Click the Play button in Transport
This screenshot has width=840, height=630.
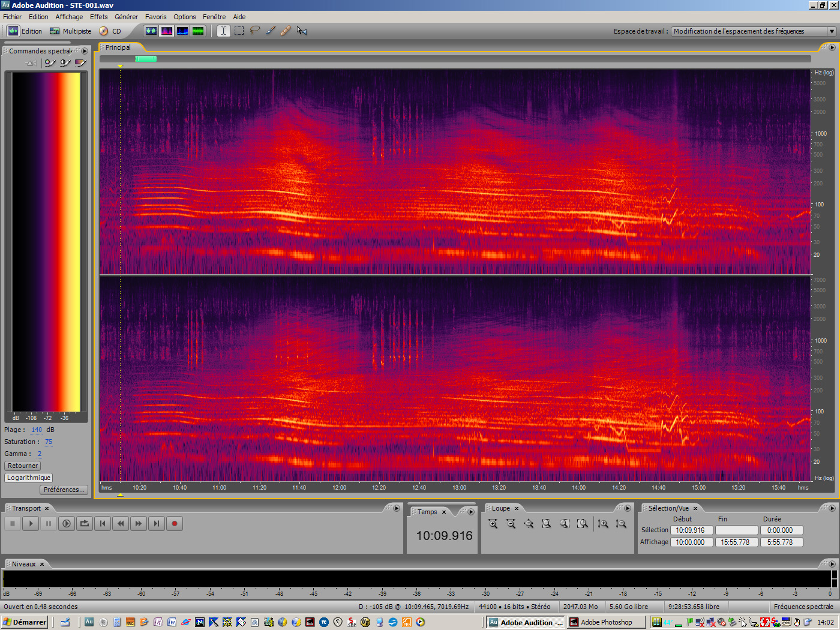31,524
